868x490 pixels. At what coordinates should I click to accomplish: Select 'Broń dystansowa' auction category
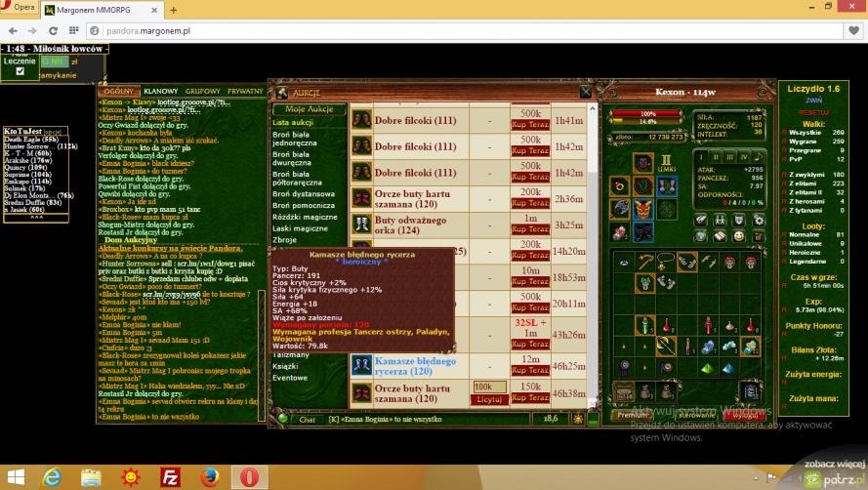(x=302, y=192)
